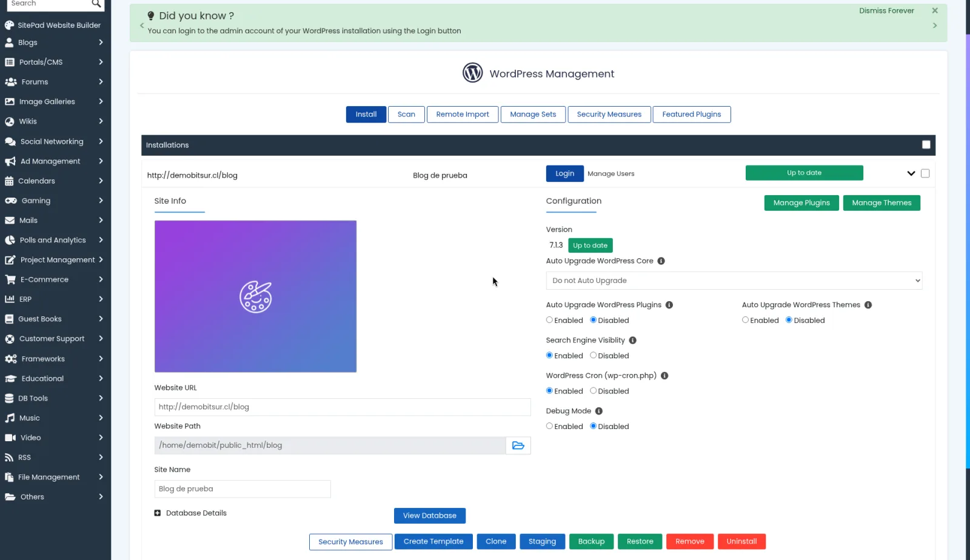Click the Ad Management megaphone icon
The image size is (970, 560).
[10, 161]
